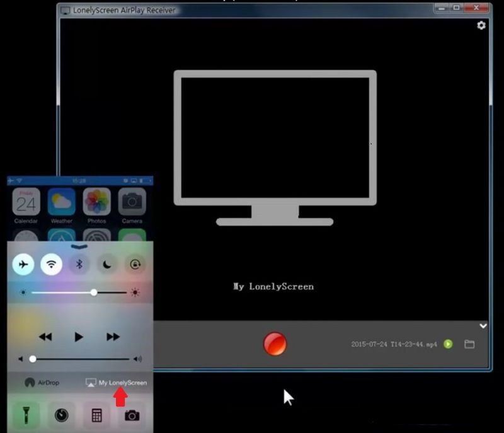Open the Photos app
The height and width of the screenshot is (433, 504).
(97, 205)
